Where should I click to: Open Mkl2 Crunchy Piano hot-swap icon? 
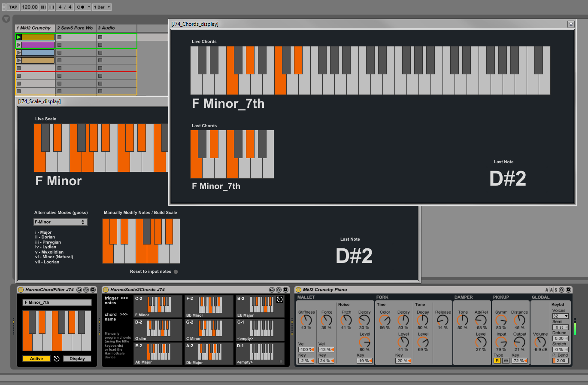(562, 290)
